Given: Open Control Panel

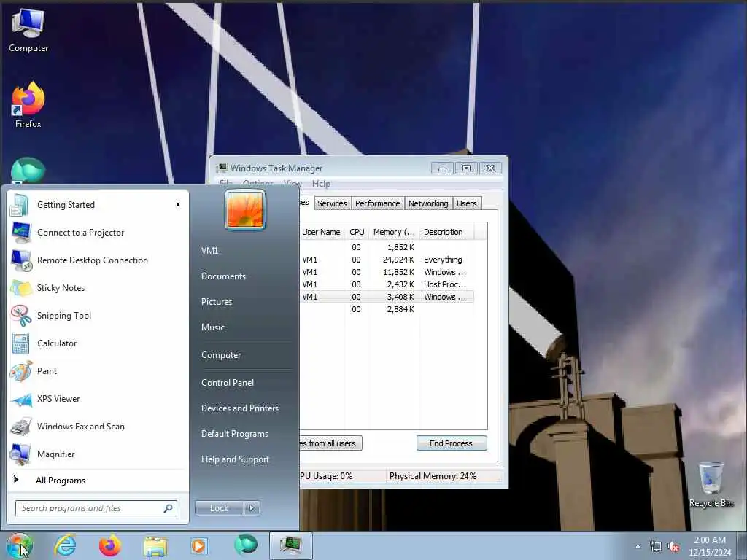Looking at the screenshot, I should tap(228, 383).
